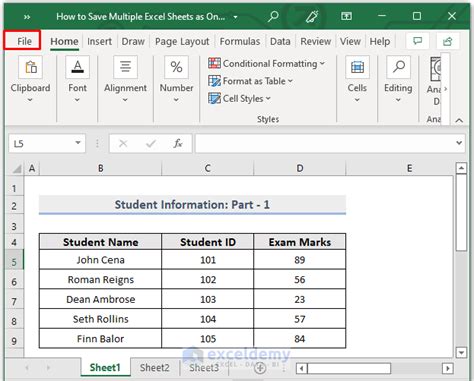Switch to Sheet3 tab
The width and height of the screenshot is (474, 381).
pos(204,368)
